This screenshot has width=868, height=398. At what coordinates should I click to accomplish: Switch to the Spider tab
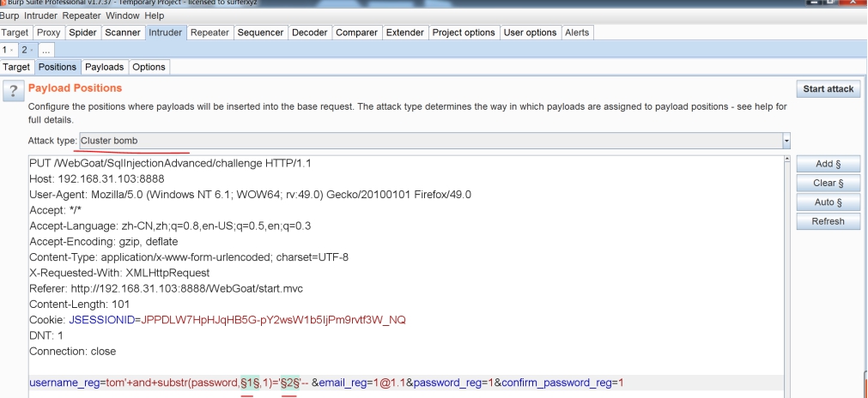tap(82, 33)
